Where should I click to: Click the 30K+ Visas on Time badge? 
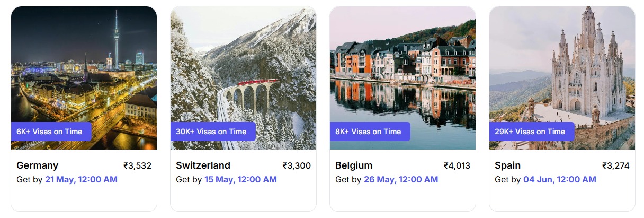coord(213,132)
